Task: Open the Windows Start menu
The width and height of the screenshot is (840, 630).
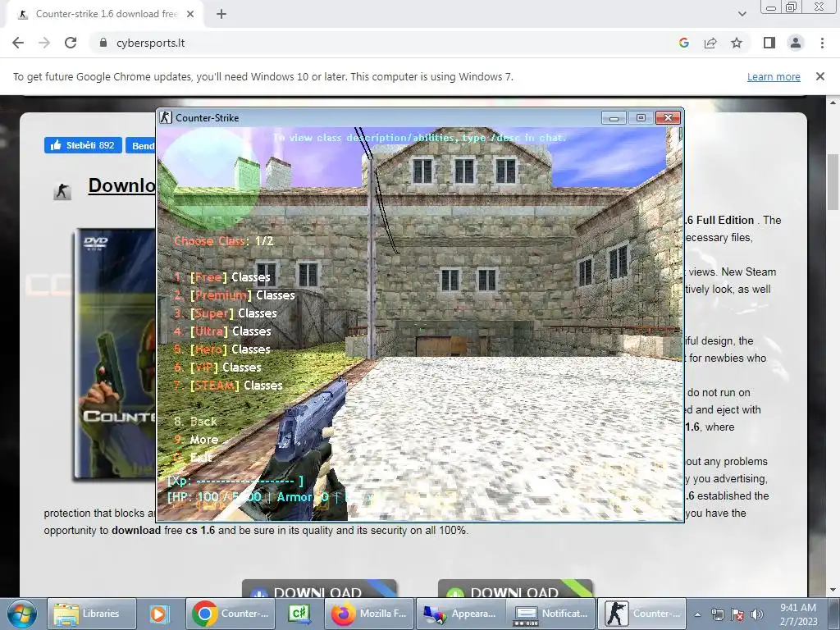Action: 21,614
